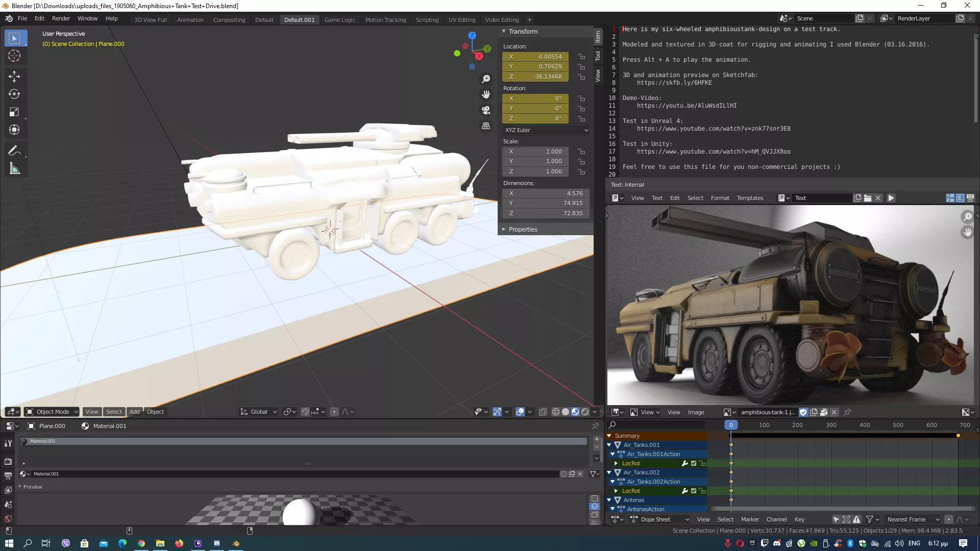Select wireframe viewport shading

click(x=555, y=412)
